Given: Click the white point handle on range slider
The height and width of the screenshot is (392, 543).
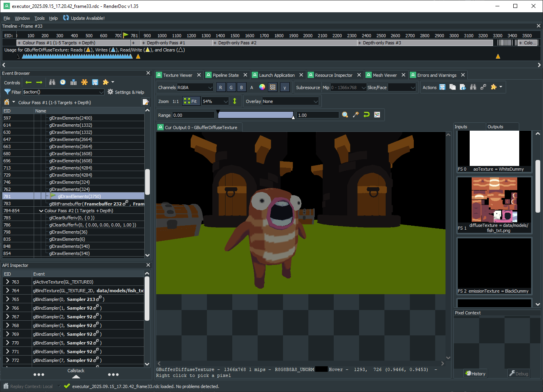Looking at the screenshot, I should pyautogui.click(x=293, y=117).
